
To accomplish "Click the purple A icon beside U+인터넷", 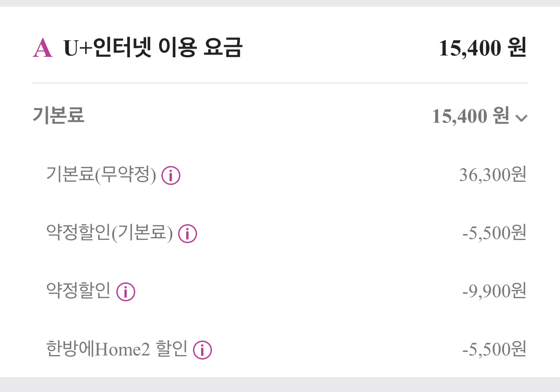I will [42, 48].
